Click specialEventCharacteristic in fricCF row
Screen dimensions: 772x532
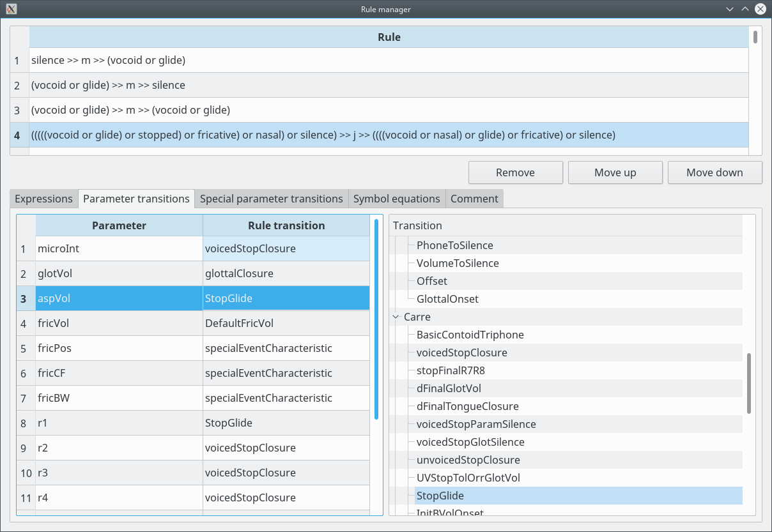[286, 373]
